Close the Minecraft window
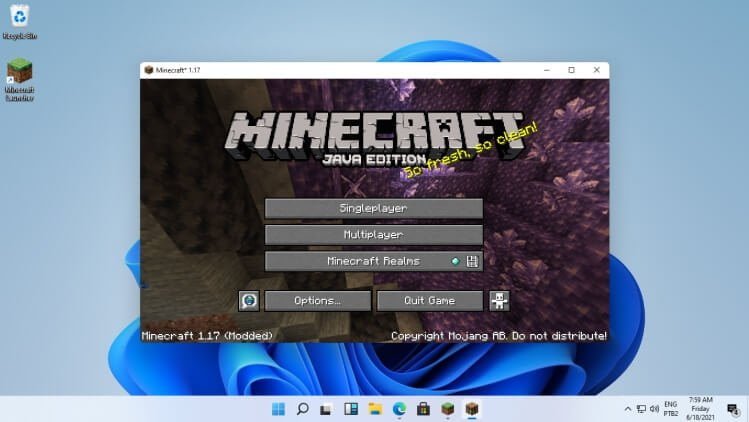 point(597,70)
